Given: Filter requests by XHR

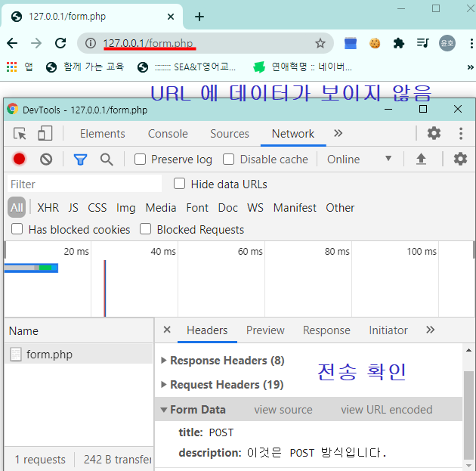Looking at the screenshot, I should pos(48,208).
